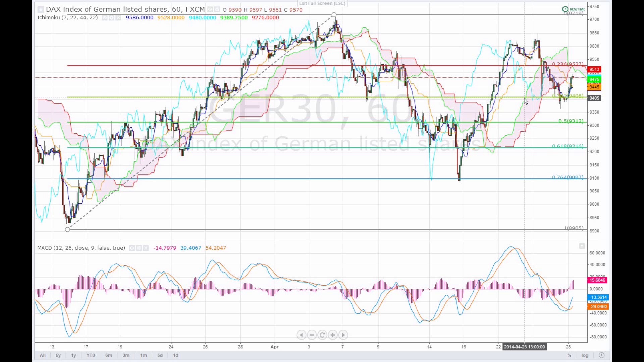644x362 pixels.
Task: Maximize the MACD pane with corner icon
Action: point(582,246)
